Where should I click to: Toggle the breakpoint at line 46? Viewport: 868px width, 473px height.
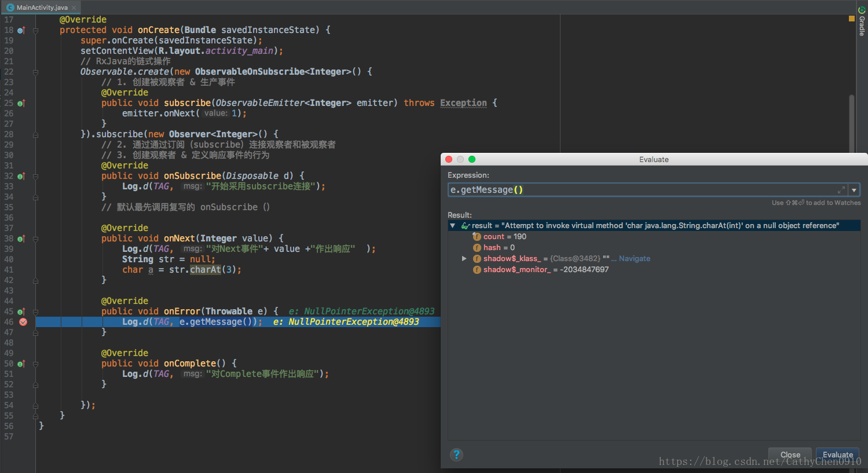[23, 322]
